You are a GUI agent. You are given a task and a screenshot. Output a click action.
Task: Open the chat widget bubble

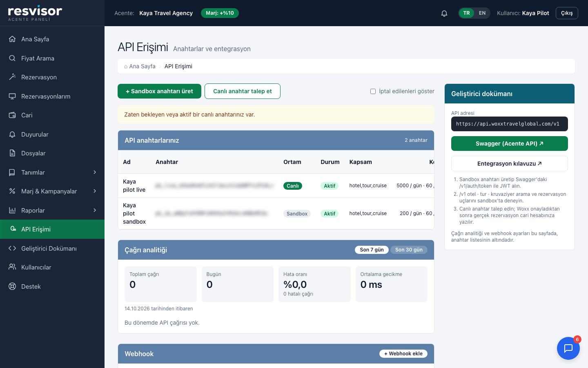568,348
